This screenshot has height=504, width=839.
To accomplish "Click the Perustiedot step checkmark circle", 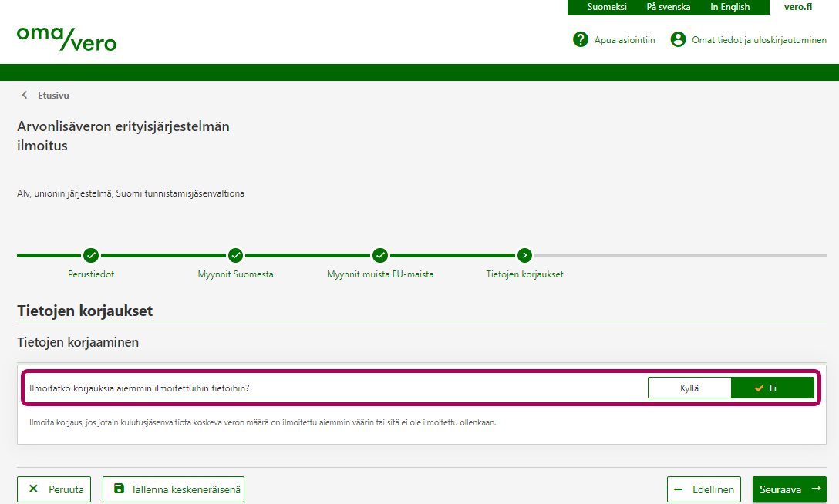I will [x=91, y=255].
